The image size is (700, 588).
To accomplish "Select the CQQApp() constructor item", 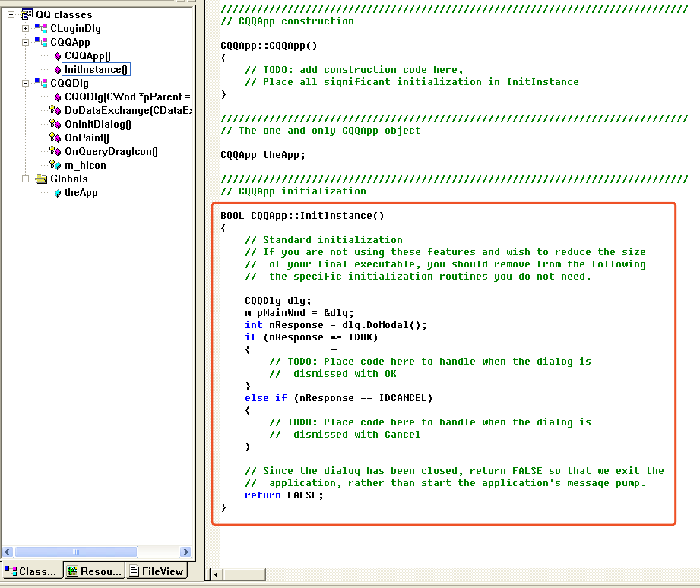I will point(88,56).
